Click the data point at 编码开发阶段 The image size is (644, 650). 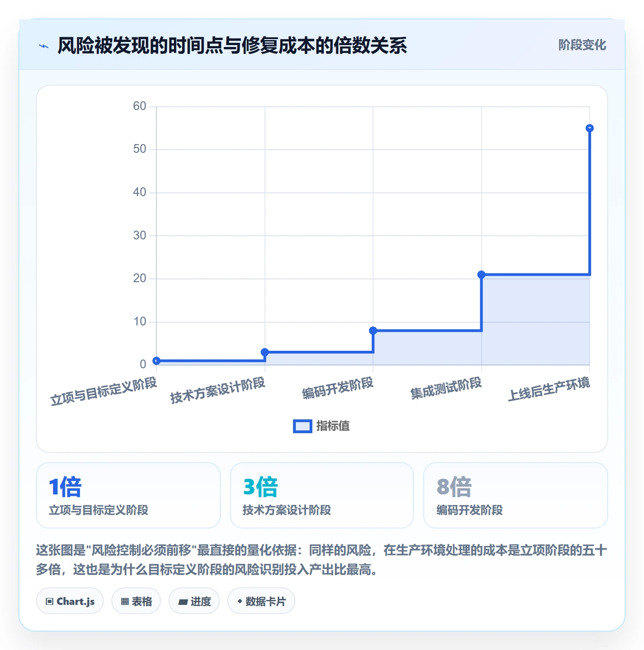pos(373,331)
